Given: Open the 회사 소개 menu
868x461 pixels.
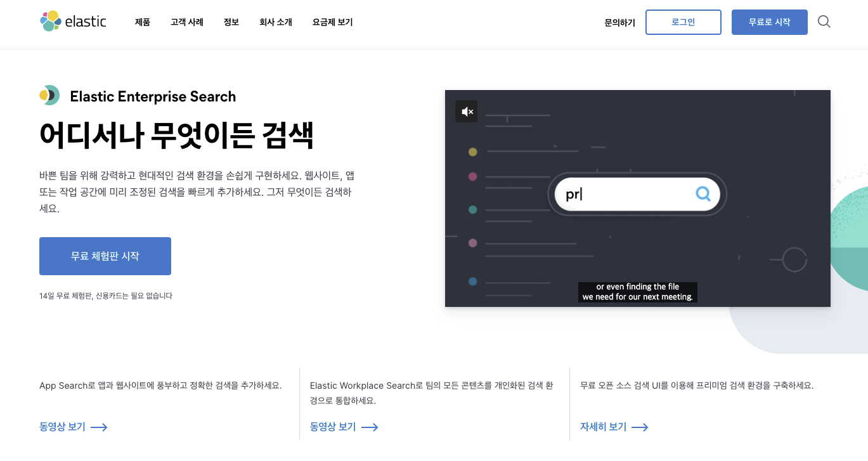Looking at the screenshot, I should (276, 22).
